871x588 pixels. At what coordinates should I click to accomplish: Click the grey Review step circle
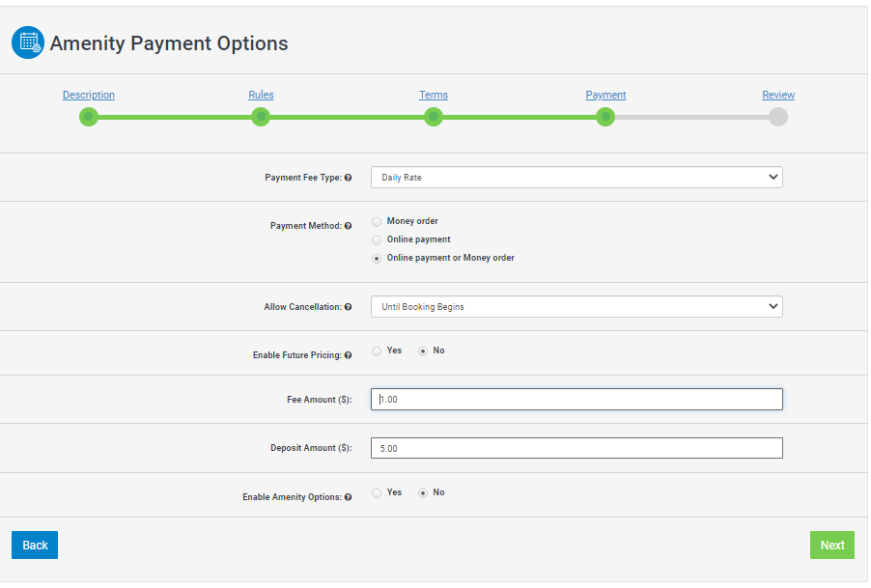pyautogui.click(x=778, y=117)
